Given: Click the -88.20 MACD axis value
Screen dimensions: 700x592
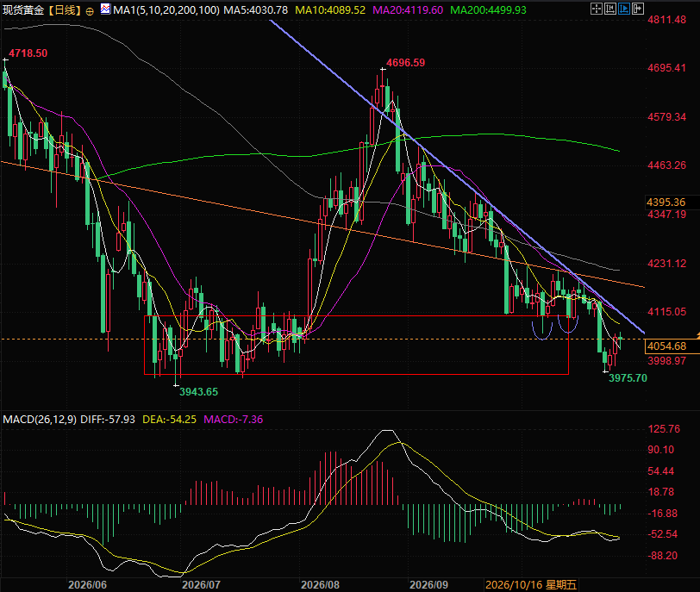Looking at the screenshot, I should [662, 556].
